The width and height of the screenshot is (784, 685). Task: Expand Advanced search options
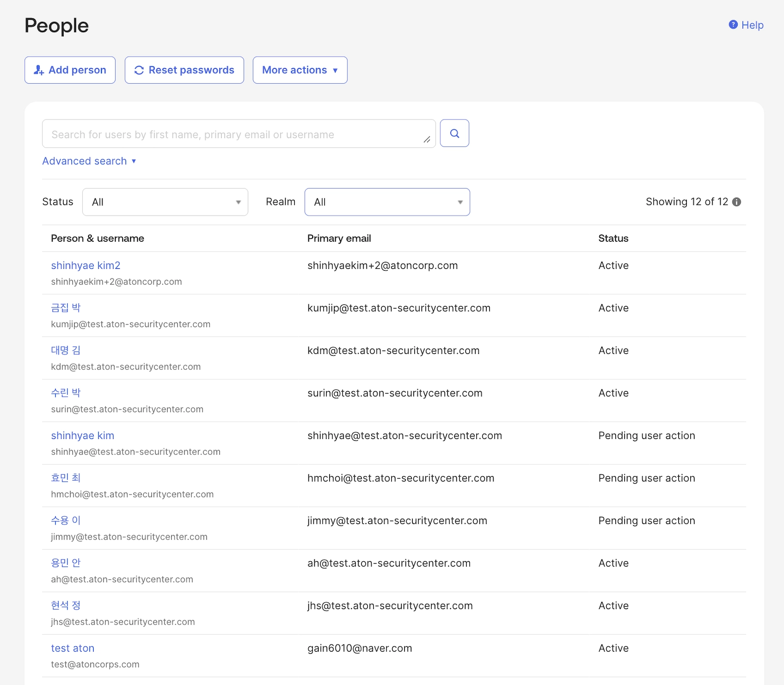tap(89, 161)
